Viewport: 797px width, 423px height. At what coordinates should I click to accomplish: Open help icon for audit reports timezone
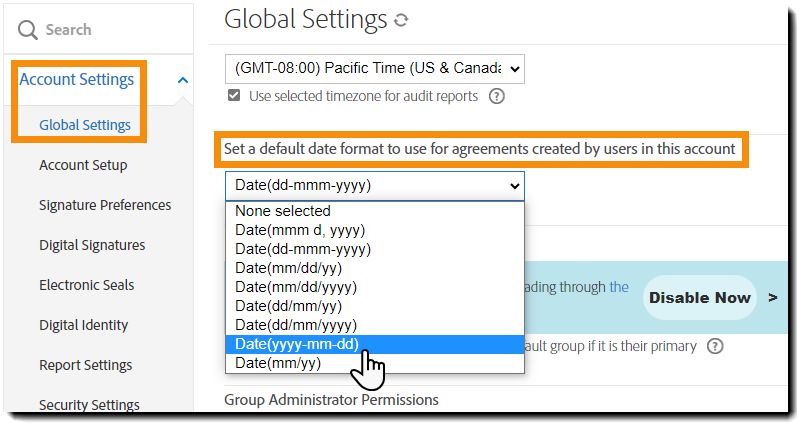coord(496,97)
